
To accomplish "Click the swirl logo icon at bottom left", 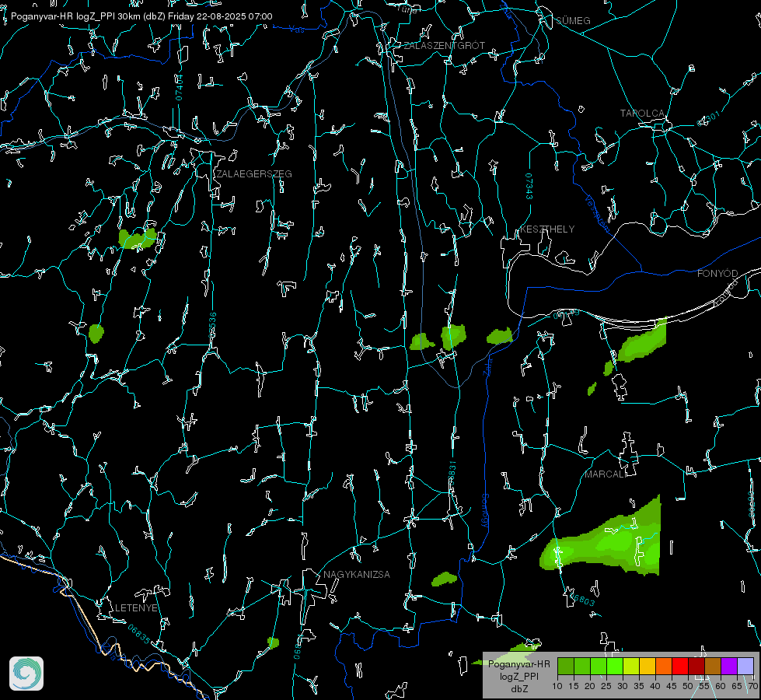I will point(26,674).
